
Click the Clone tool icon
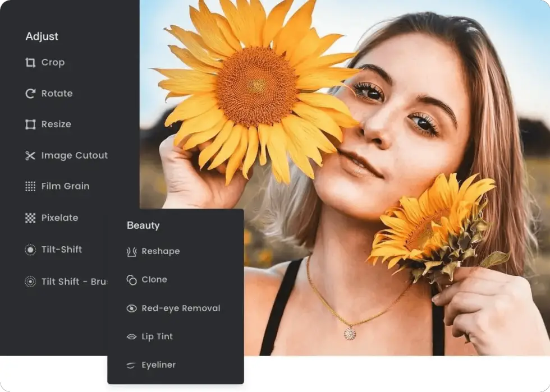tap(132, 279)
